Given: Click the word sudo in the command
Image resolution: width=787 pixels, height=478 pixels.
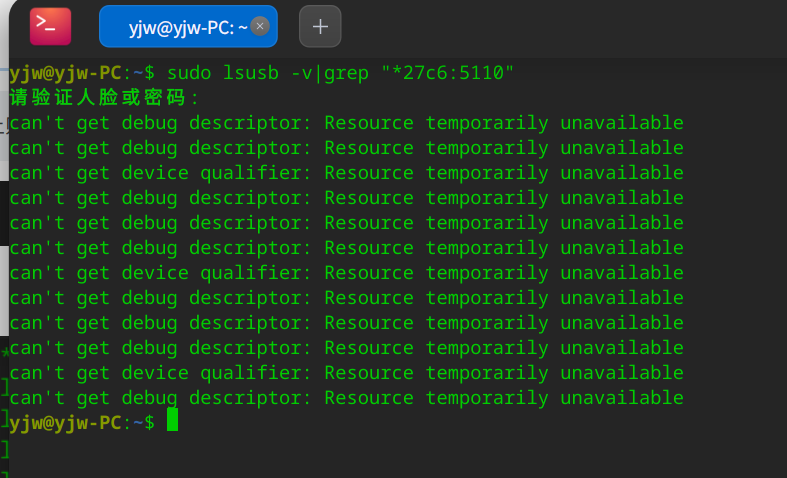Looking at the screenshot, I should (x=189, y=73).
